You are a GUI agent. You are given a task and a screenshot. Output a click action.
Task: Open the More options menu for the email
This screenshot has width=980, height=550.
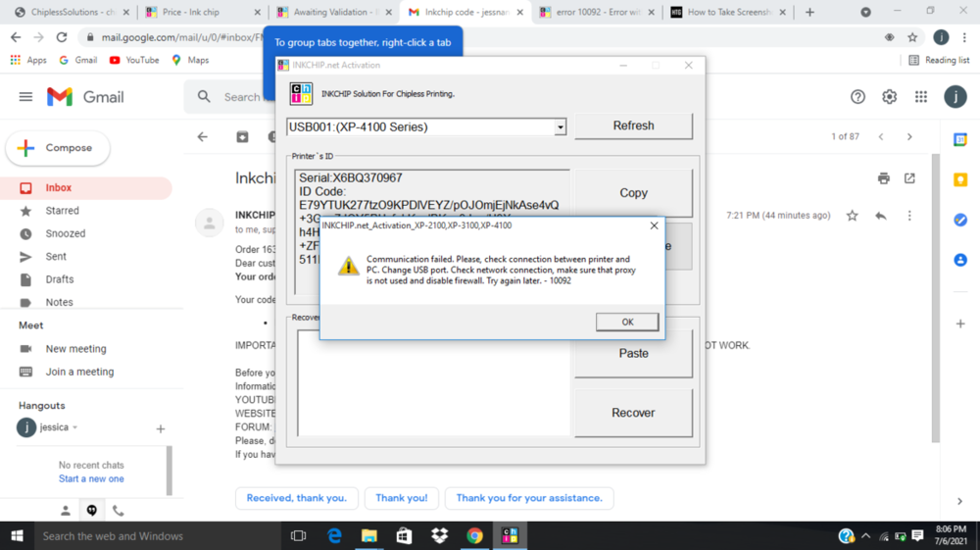click(x=909, y=216)
